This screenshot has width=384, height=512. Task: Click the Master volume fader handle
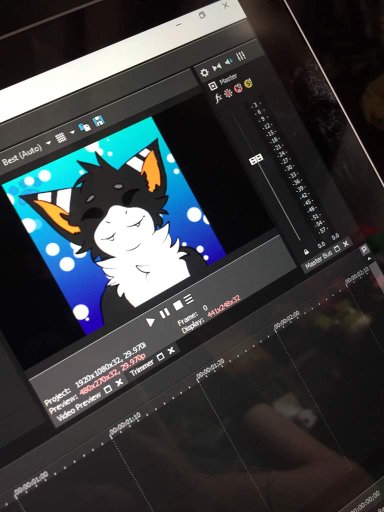point(256,159)
